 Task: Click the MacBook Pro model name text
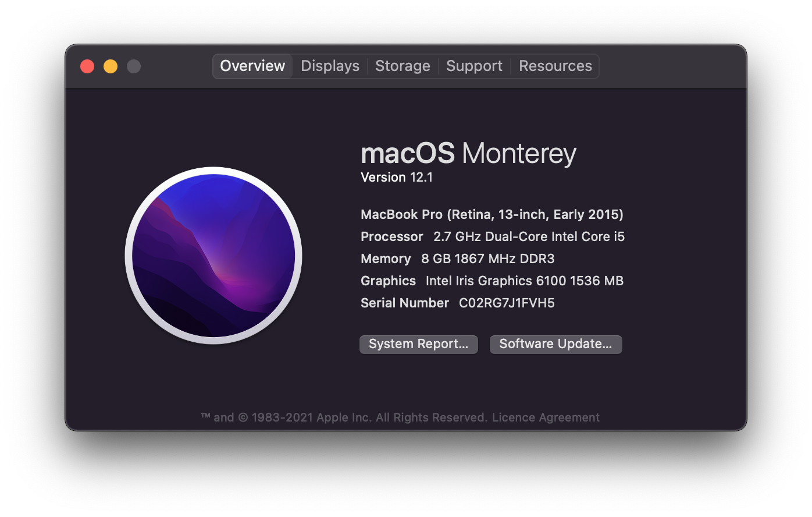(492, 214)
